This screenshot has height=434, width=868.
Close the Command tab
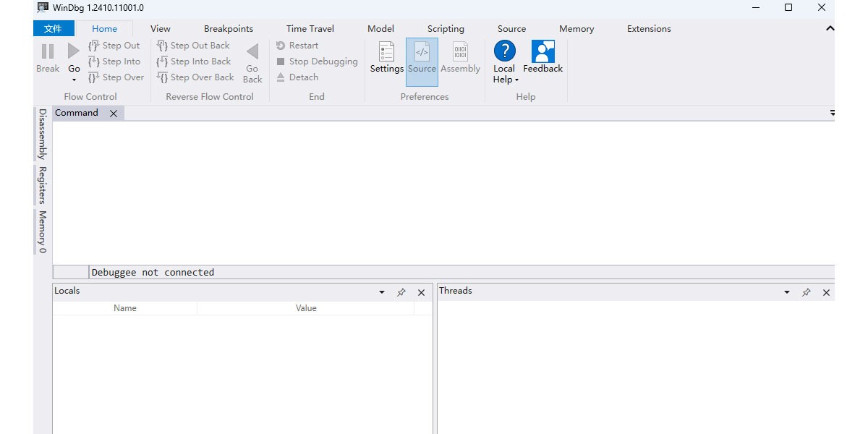[x=114, y=114]
